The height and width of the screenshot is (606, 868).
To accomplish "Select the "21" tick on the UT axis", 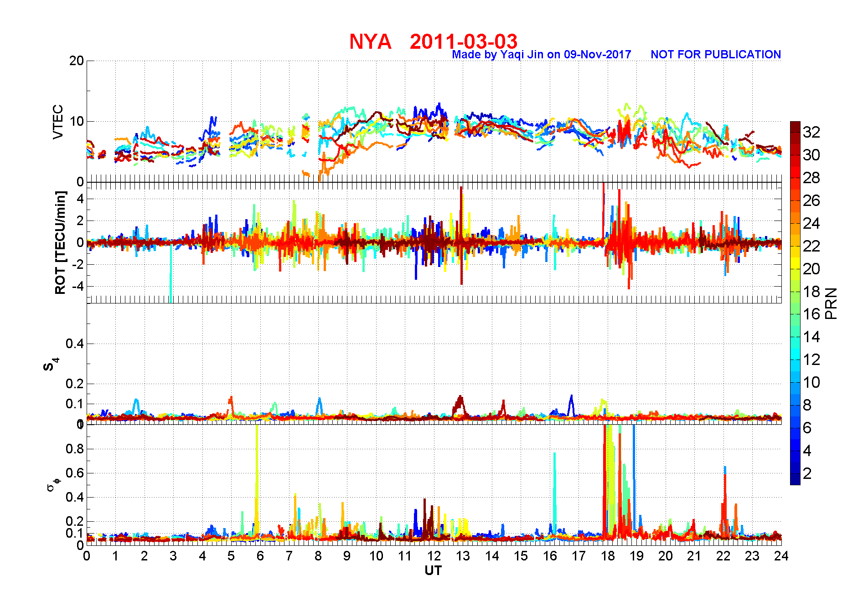I will 694,556.
